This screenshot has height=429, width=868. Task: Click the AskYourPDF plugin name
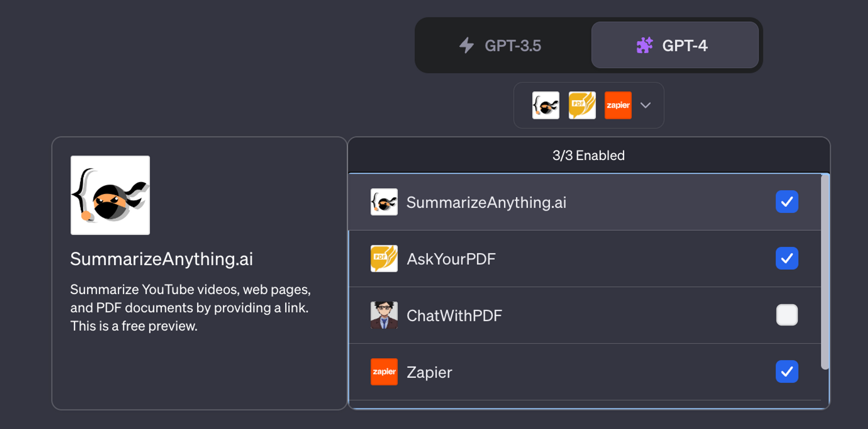click(x=451, y=259)
